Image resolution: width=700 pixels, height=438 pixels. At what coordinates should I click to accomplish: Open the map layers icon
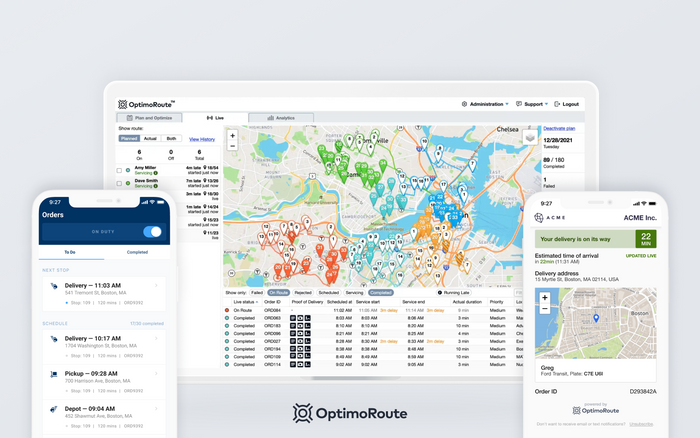pos(530,137)
